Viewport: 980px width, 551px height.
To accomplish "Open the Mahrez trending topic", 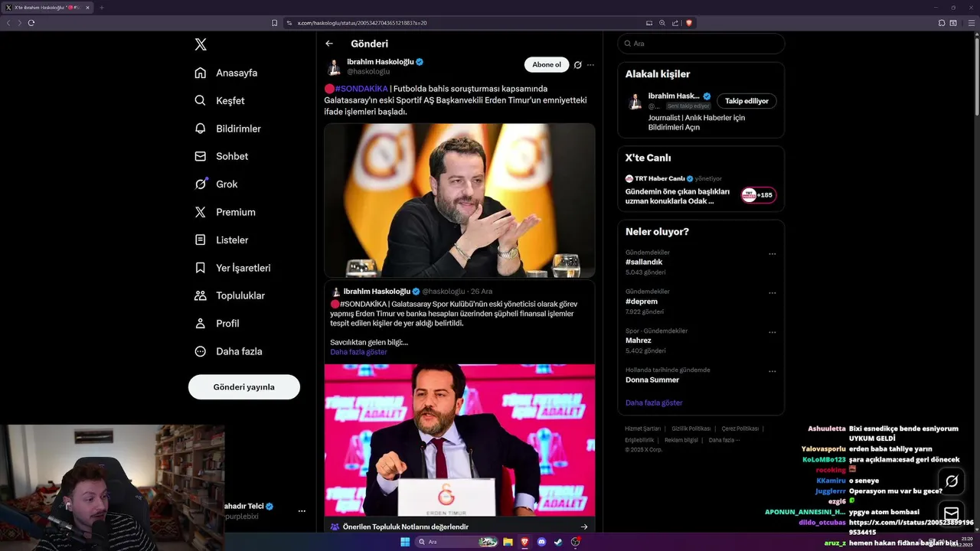I will pos(639,341).
